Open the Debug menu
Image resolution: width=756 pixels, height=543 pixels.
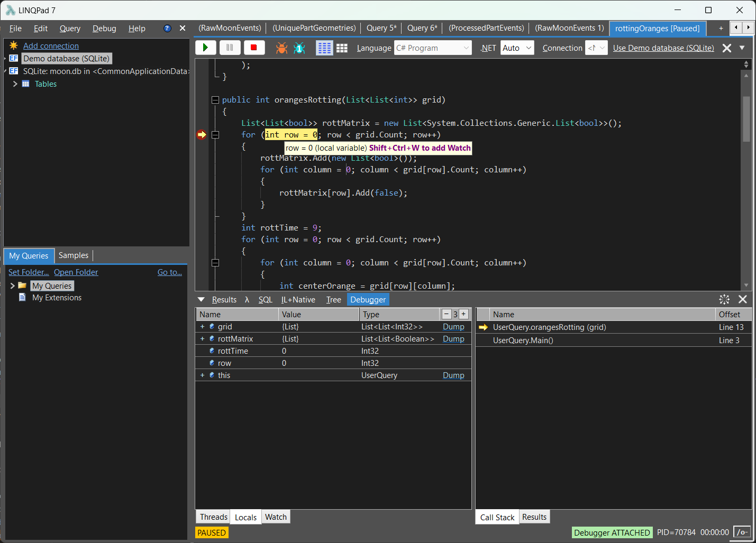pyautogui.click(x=104, y=29)
